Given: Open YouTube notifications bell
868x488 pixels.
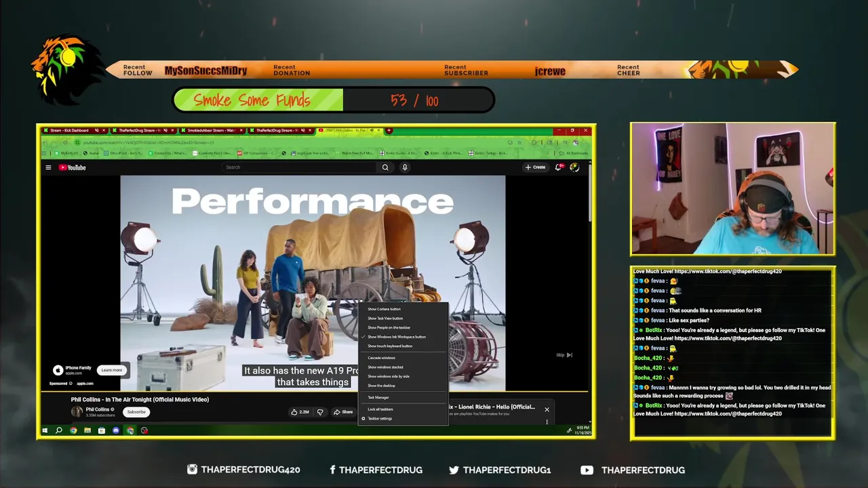Looking at the screenshot, I should (x=559, y=167).
